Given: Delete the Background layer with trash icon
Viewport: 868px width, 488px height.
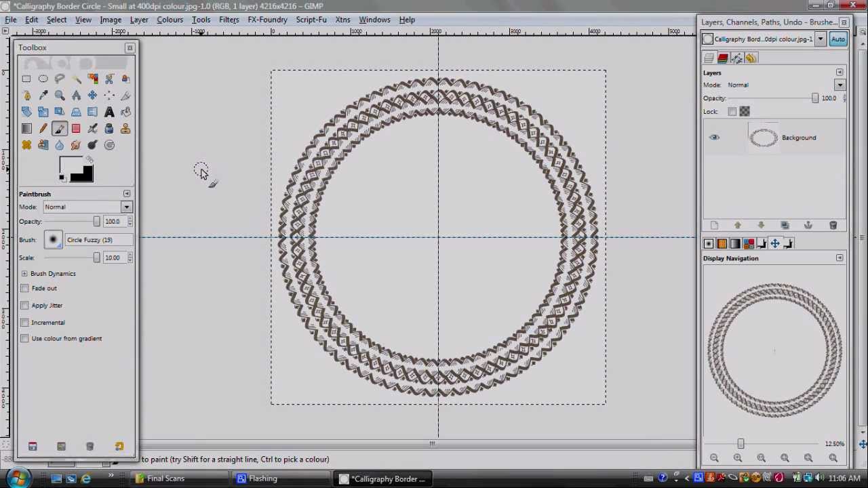Looking at the screenshot, I should click(833, 225).
